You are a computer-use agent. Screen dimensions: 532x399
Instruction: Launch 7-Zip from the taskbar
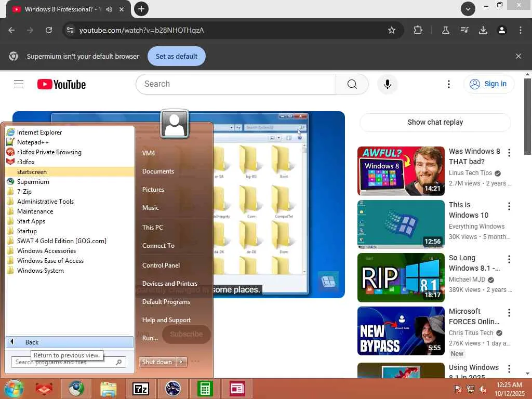click(141, 389)
